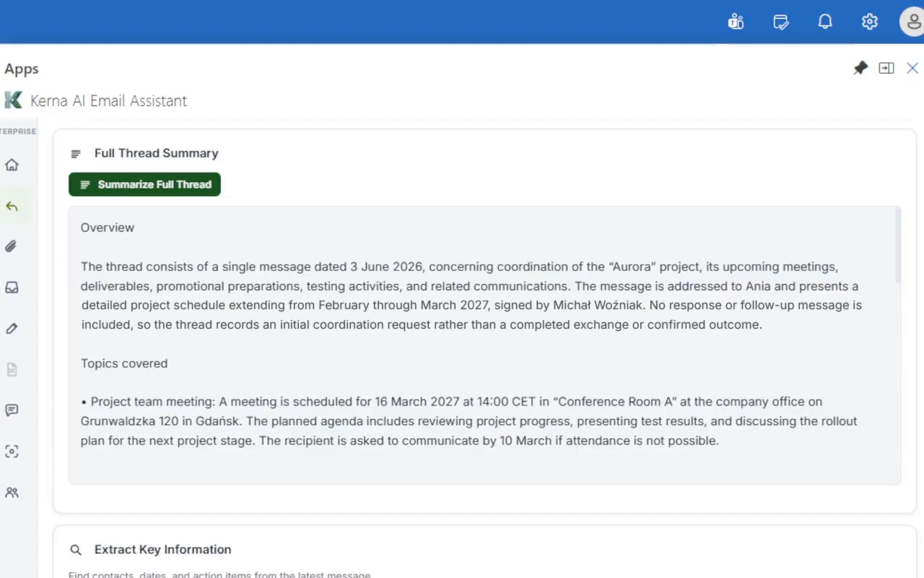Click the Topics covered heading
This screenshot has width=924, height=578.
pyautogui.click(x=124, y=363)
